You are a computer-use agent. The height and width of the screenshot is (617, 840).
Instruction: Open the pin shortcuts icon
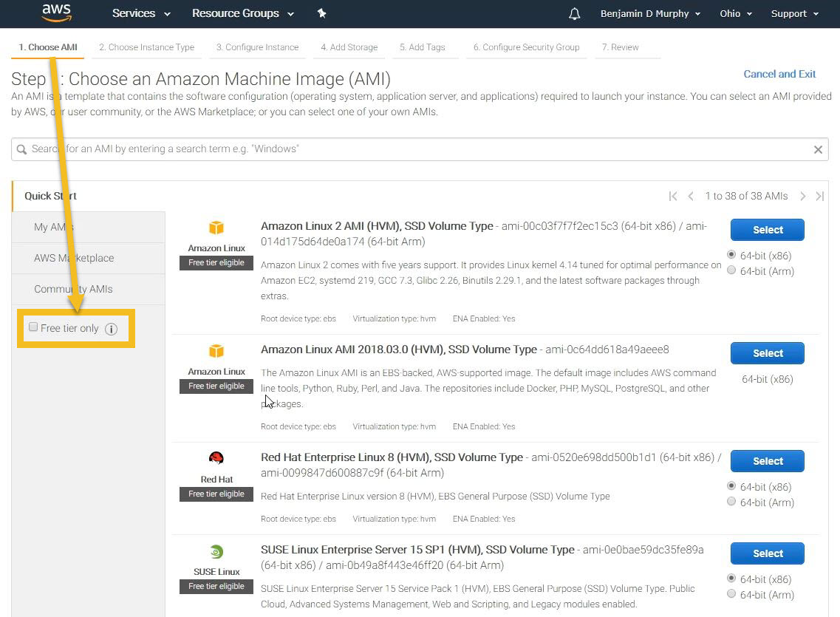pos(321,13)
